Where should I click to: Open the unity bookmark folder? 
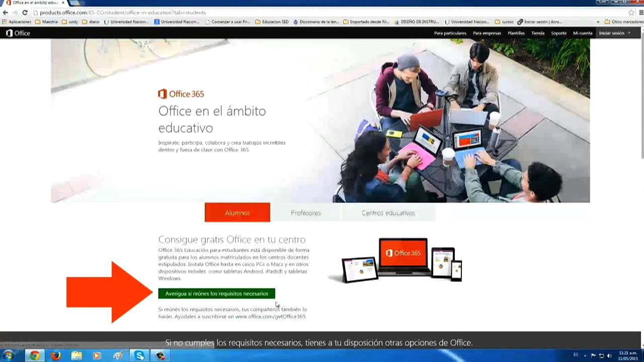click(x=70, y=22)
